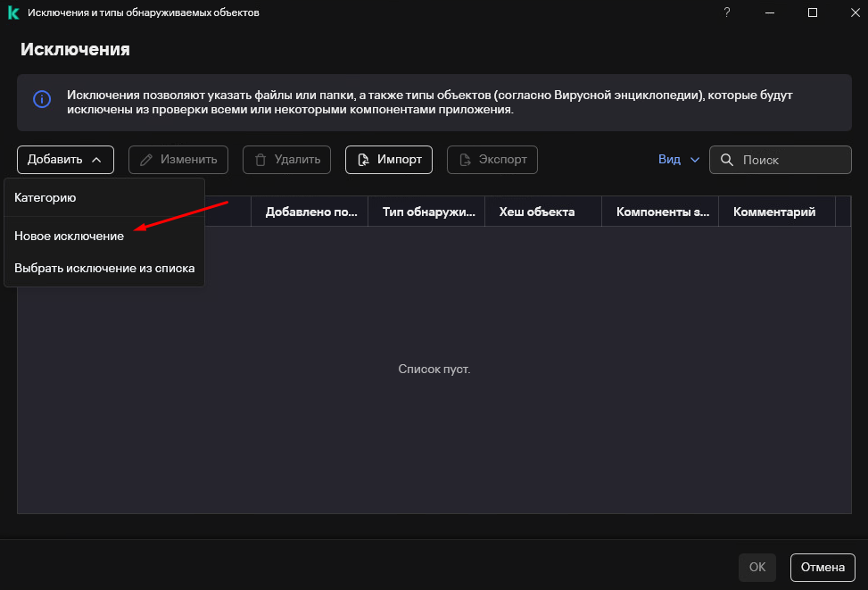Click the trash icon for Удалить
868x590 pixels.
(260, 160)
